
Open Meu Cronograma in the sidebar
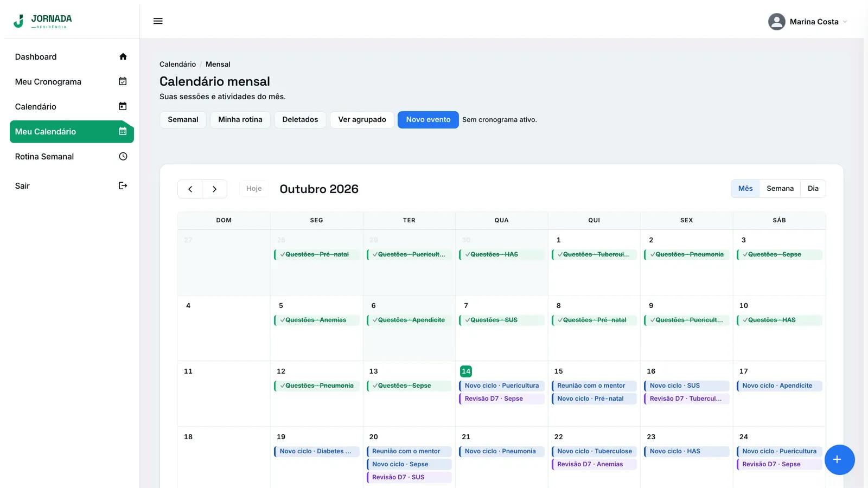tap(72, 81)
